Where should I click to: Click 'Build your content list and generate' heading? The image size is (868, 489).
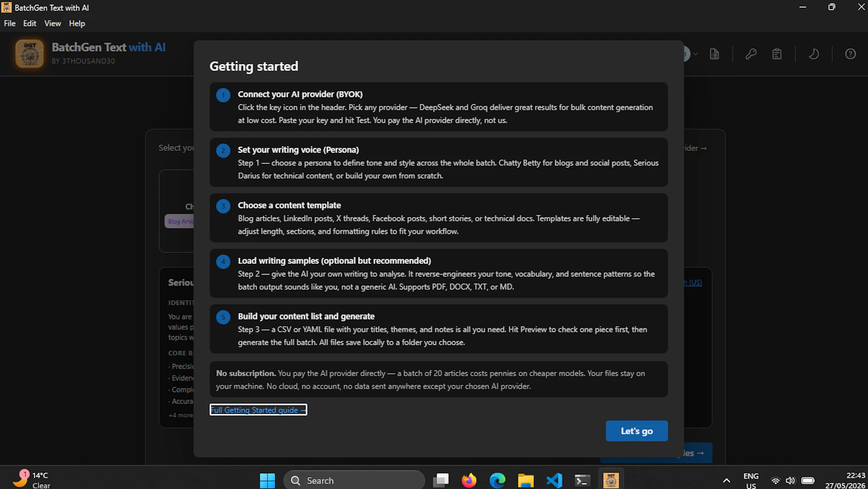[x=306, y=316]
